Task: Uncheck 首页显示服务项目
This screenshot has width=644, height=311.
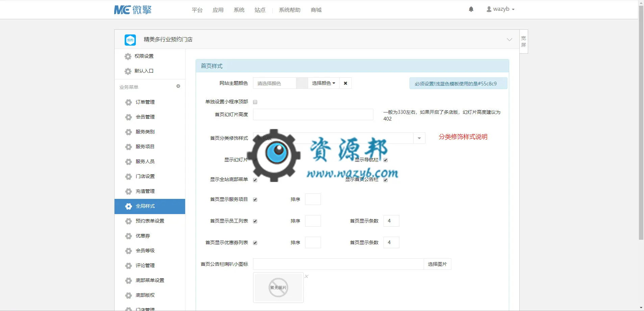Action: pos(255,200)
